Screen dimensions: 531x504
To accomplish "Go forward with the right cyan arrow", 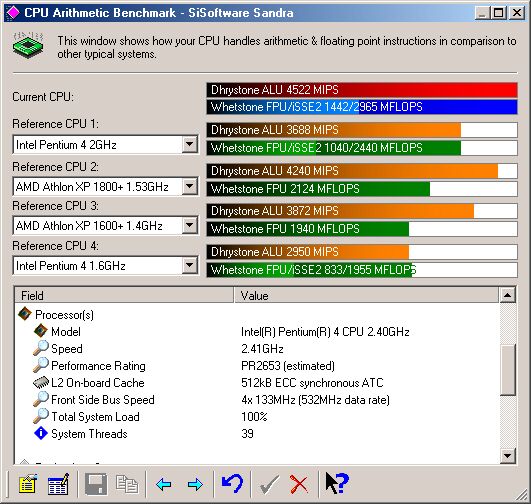I will (x=195, y=484).
